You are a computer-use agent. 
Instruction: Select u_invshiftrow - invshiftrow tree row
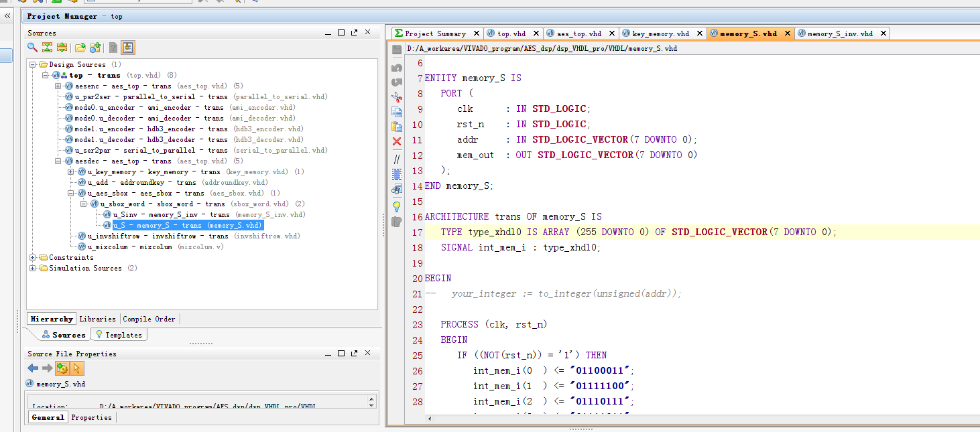(x=189, y=236)
